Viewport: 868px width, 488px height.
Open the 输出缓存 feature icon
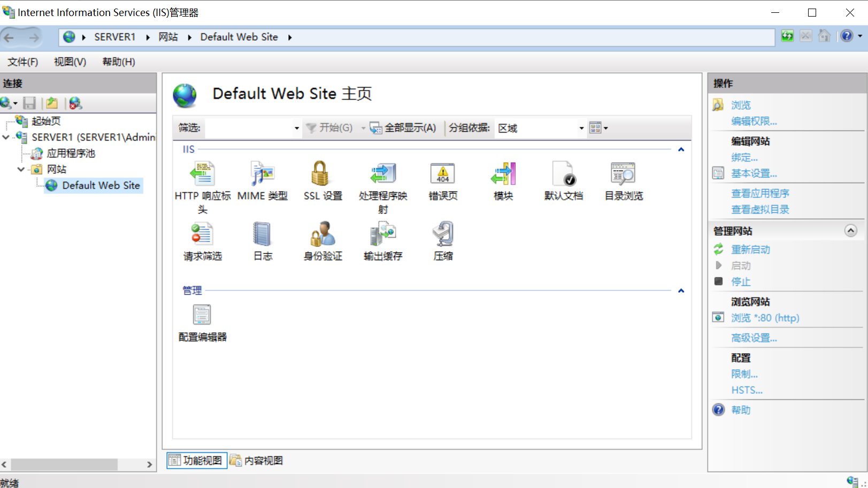point(383,234)
